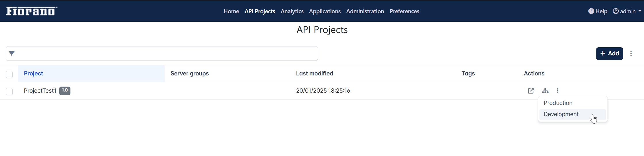Click the filter funnel icon

tap(12, 53)
